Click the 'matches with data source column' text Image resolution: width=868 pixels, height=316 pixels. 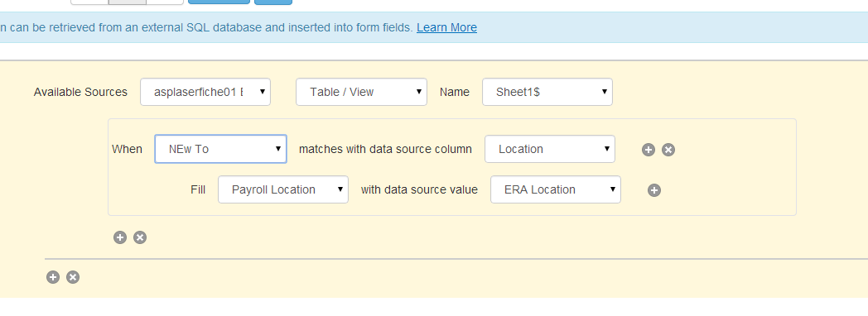pyautogui.click(x=385, y=149)
